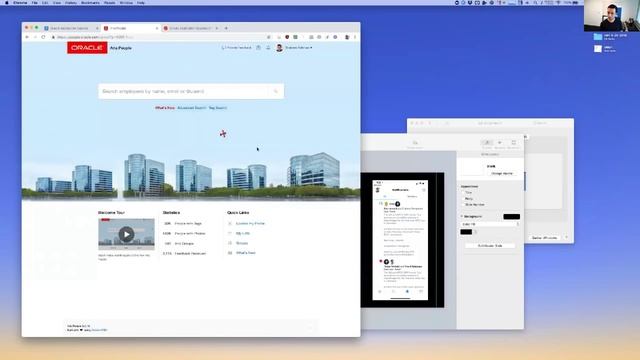Click the icon beside Provide Feedback's right side
This screenshot has height=360, width=640.
(x=258, y=48)
